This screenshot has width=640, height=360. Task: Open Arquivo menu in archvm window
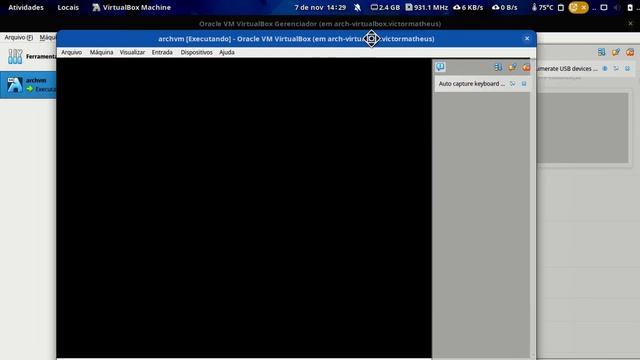point(71,52)
